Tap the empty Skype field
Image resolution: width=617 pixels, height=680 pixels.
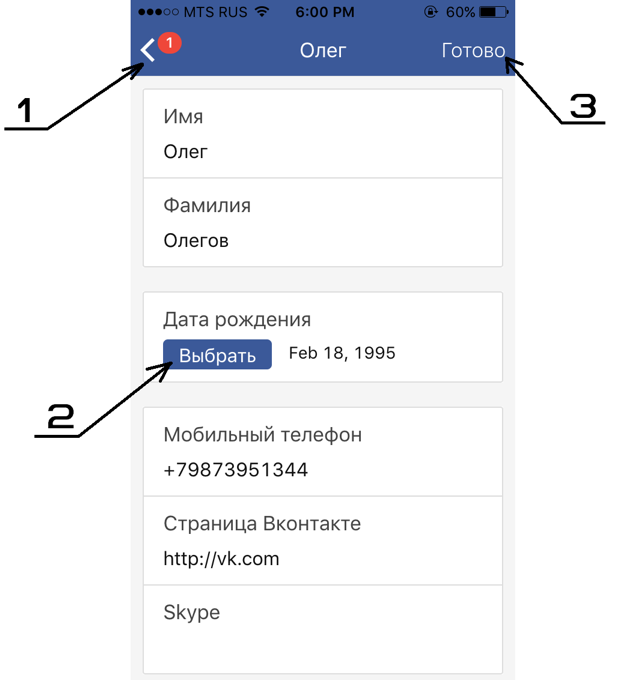click(323, 630)
